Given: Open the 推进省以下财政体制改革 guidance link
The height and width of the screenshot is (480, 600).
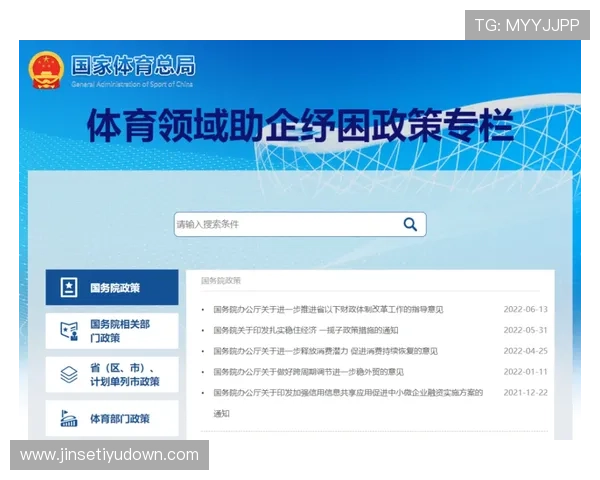Looking at the screenshot, I should point(328,309).
